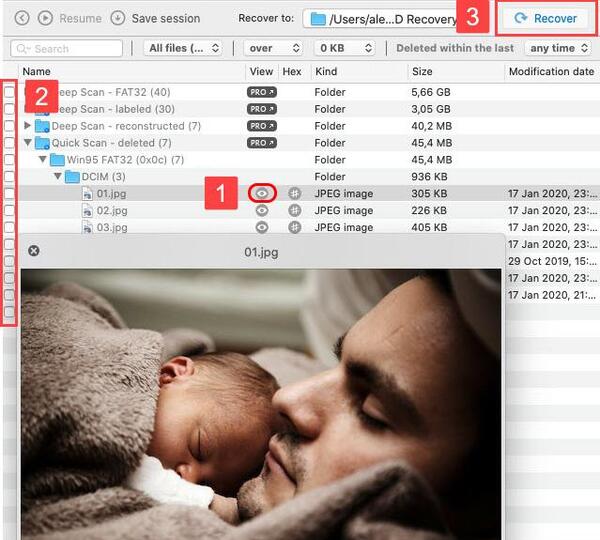The height and width of the screenshot is (540, 600).
Task: Click the Save session download icon
Action: pos(118,18)
